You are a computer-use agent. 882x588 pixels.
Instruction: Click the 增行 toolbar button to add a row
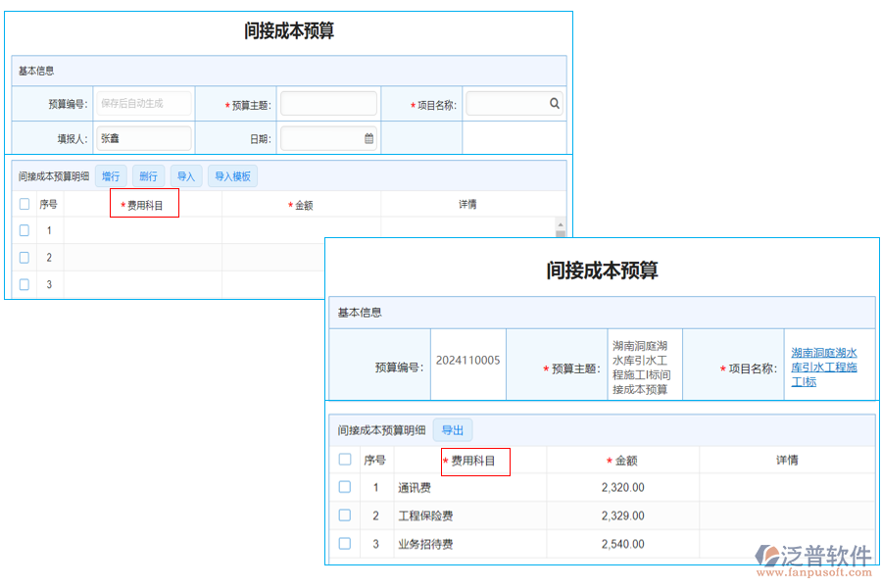(111, 175)
